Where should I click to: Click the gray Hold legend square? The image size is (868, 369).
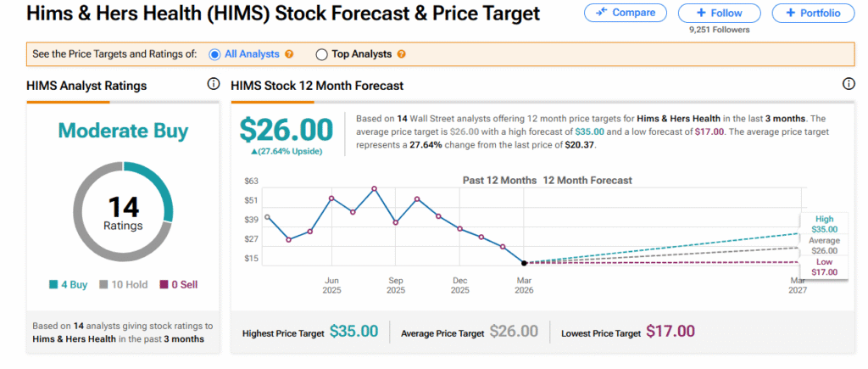click(104, 285)
